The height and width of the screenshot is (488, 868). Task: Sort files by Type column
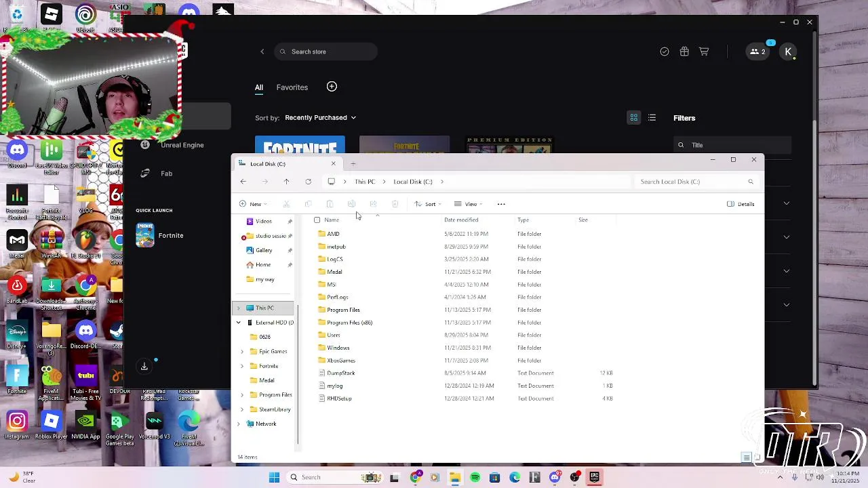click(x=523, y=220)
